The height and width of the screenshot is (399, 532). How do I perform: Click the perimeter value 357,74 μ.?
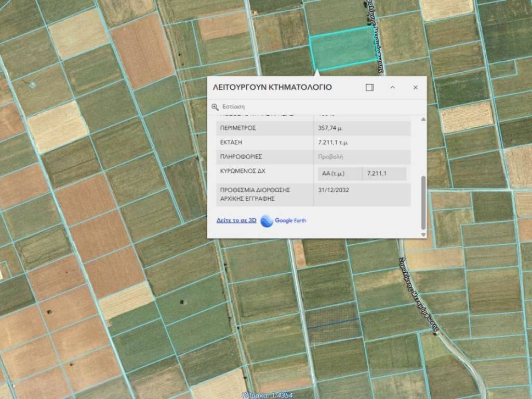[x=330, y=128]
